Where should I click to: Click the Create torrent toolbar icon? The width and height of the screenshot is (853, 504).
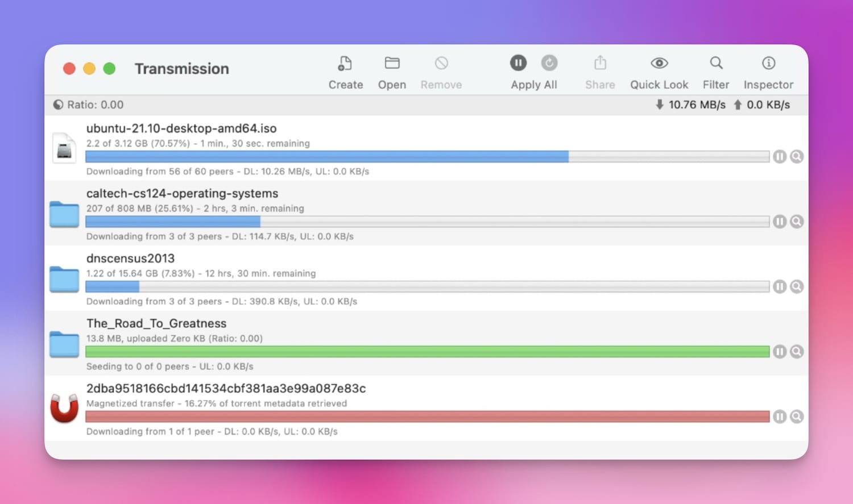coord(345,63)
